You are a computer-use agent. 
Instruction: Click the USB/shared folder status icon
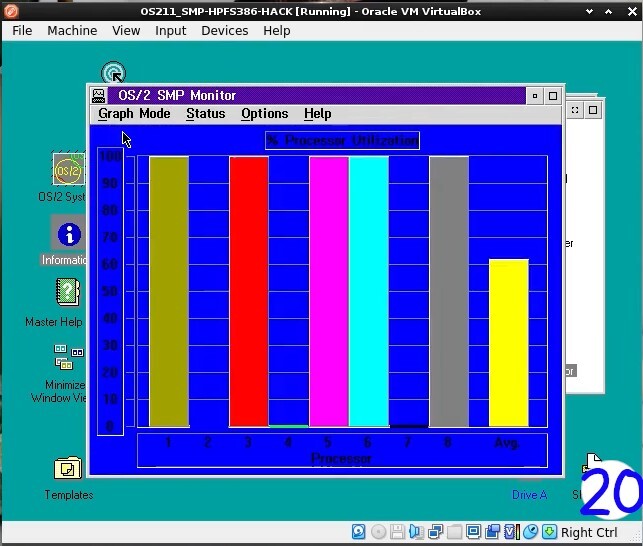point(454,532)
